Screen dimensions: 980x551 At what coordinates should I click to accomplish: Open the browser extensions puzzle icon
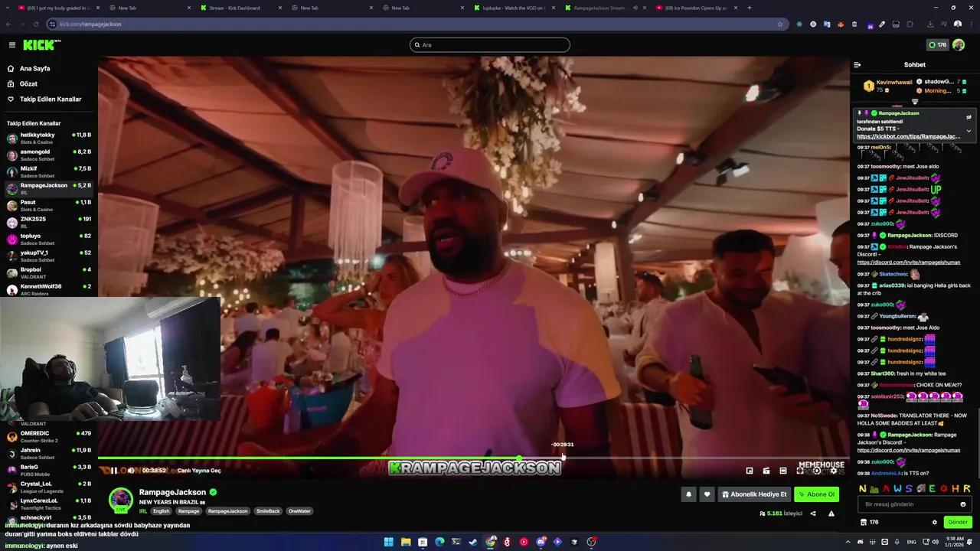(x=910, y=24)
